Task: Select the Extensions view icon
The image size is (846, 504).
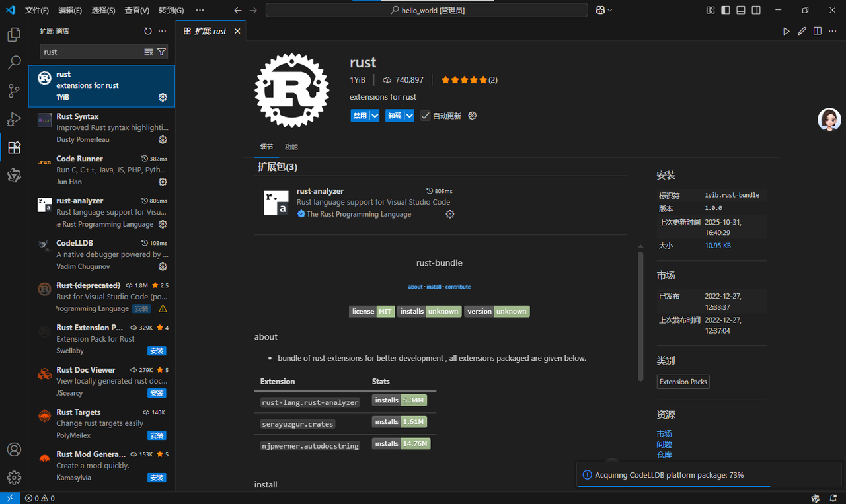Action: pyautogui.click(x=14, y=147)
